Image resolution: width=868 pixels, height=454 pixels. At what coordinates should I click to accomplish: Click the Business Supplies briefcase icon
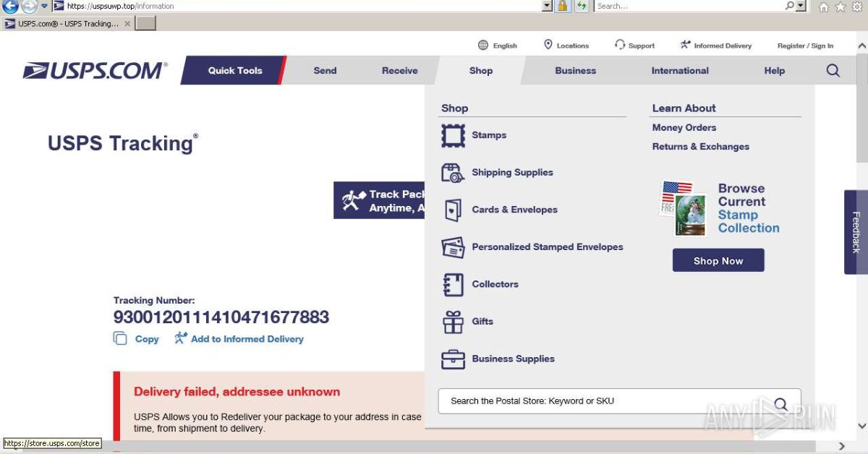coord(453,359)
